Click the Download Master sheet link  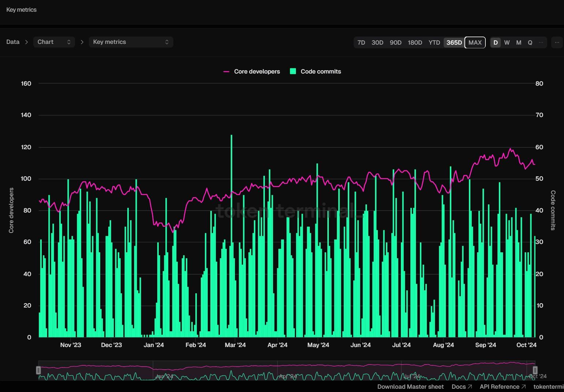coord(410,387)
